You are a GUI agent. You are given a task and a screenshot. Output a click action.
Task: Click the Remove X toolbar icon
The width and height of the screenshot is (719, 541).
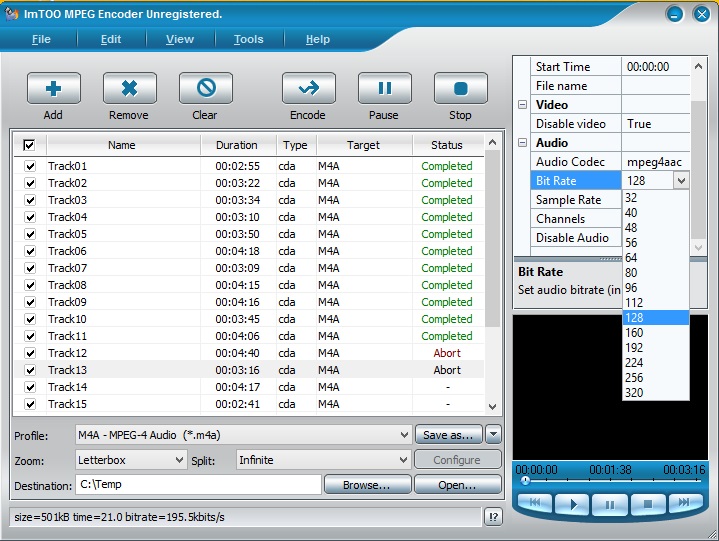pos(130,88)
